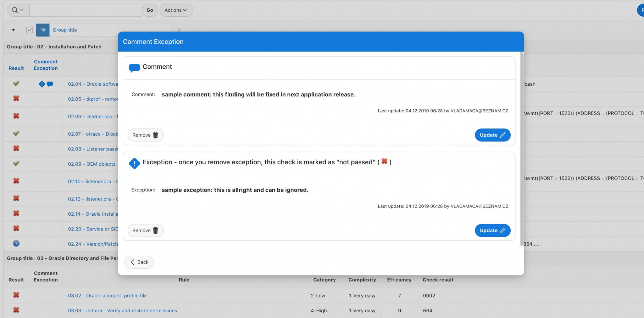Click the Go search button

click(150, 10)
